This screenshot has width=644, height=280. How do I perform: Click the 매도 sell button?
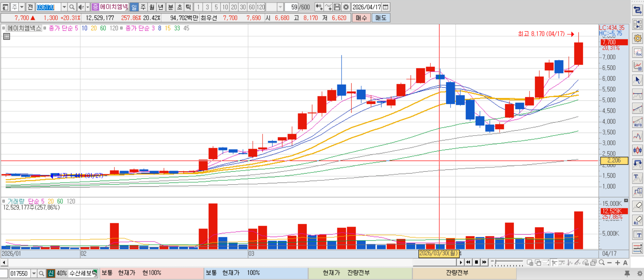[381, 18]
